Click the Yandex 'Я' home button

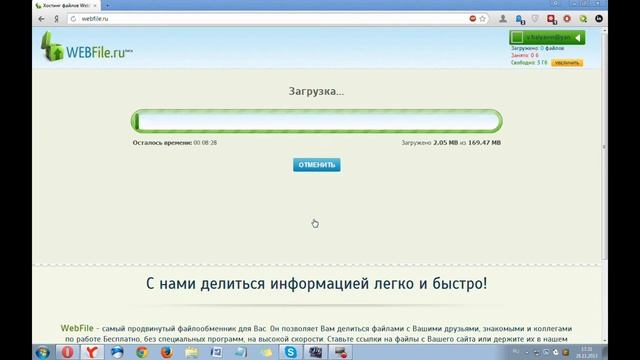coord(56,19)
